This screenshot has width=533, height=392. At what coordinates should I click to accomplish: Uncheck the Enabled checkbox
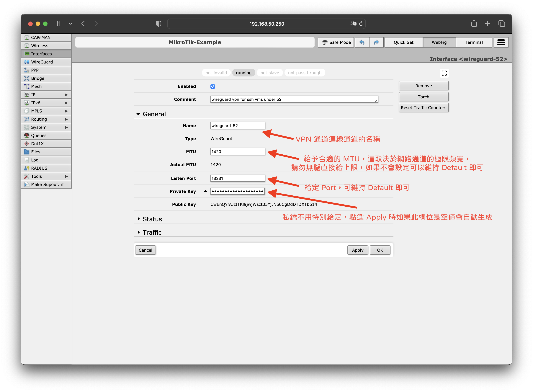tap(212, 86)
